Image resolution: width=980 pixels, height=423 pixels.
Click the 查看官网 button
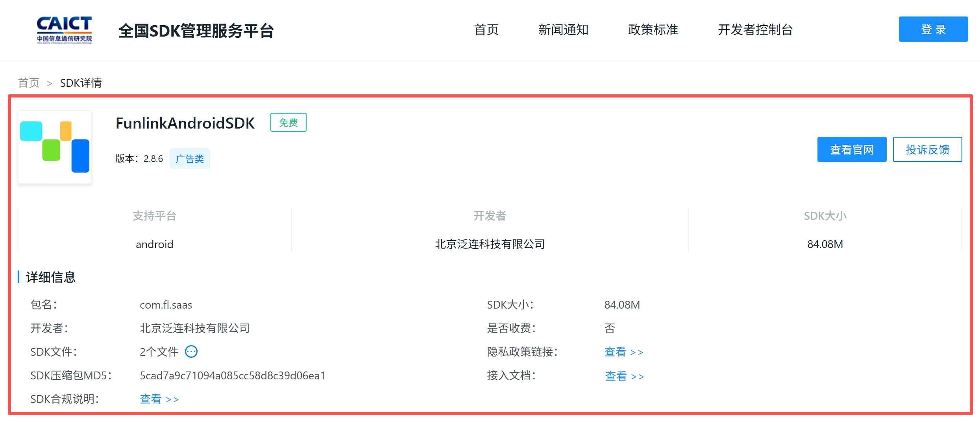pos(852,149)
